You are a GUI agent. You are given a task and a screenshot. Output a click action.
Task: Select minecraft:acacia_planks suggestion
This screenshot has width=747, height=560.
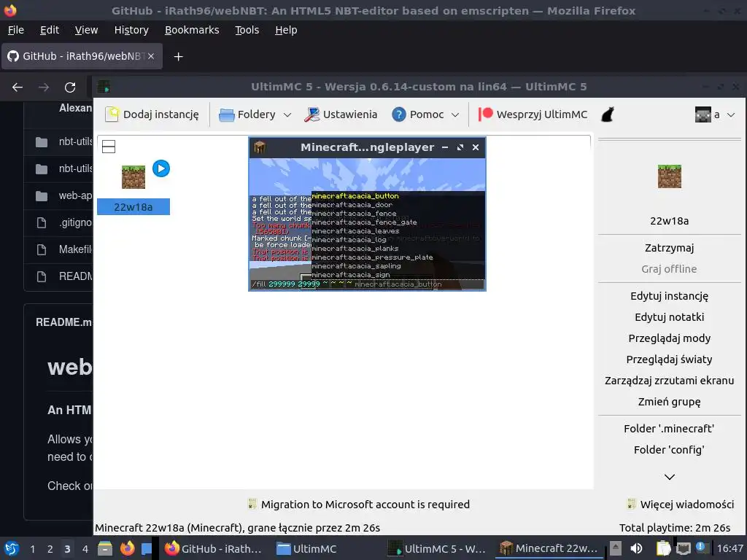point(355,248)
